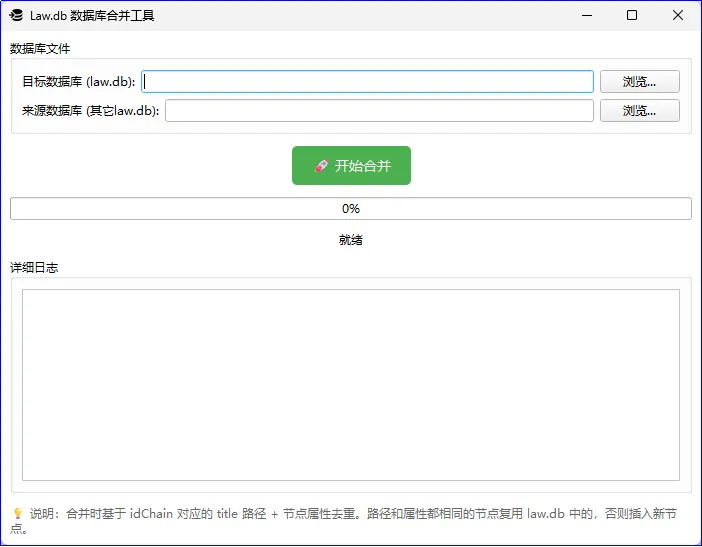
Task: Click inside the 详细日志 log text area
Action: pyautogui.click(x=351, y=385)
